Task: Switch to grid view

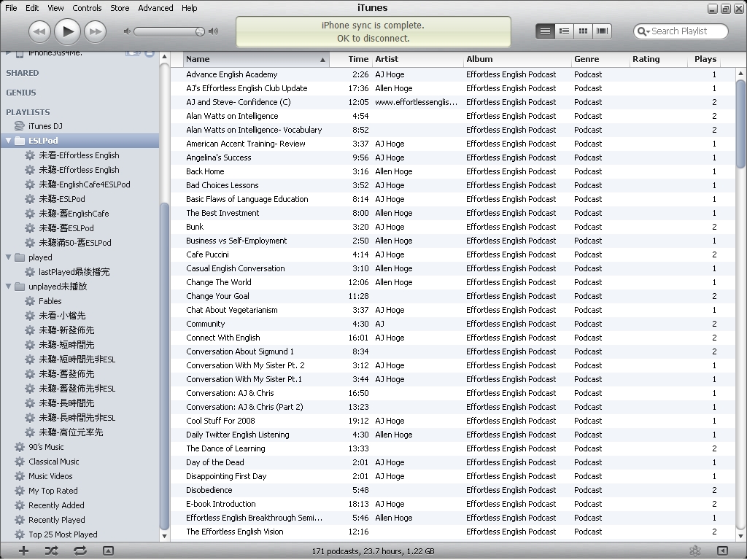Action: click(x=583, y=31)
